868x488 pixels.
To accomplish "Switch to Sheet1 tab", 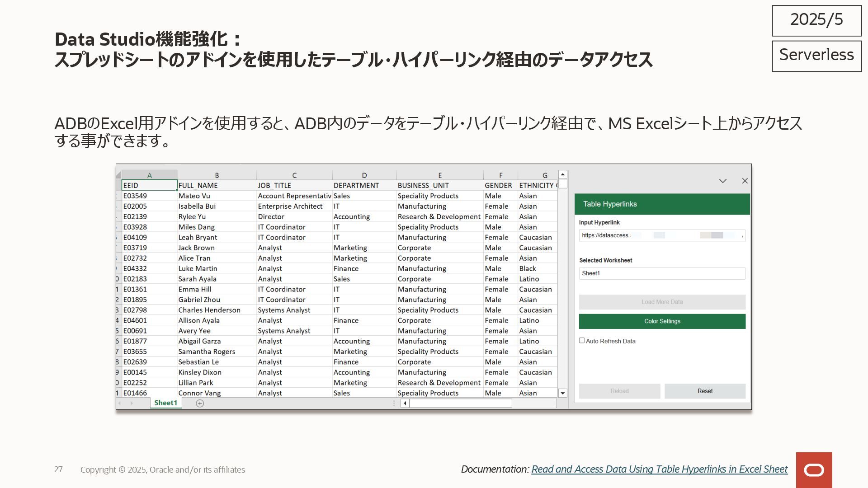I will 166,403.
